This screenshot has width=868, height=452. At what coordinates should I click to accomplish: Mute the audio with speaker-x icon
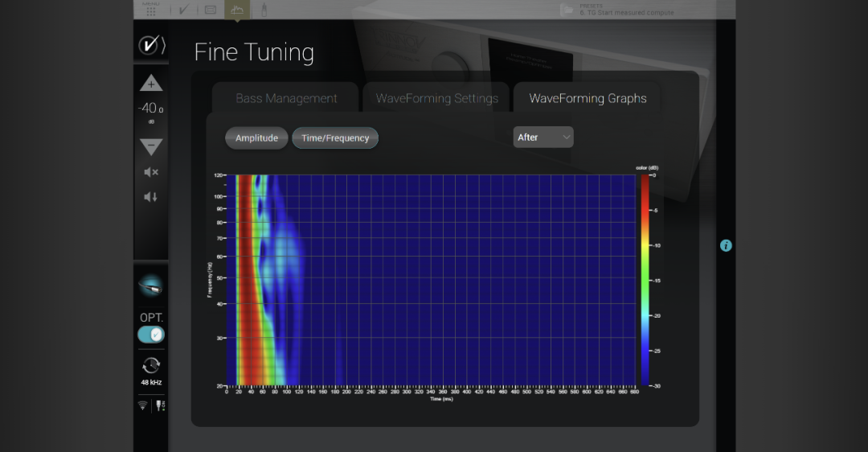point(151,172)
